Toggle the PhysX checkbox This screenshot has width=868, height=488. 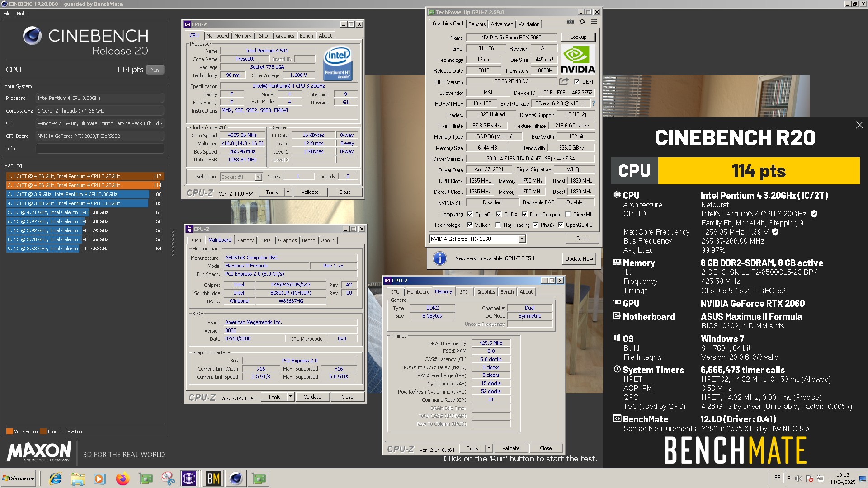coord(535,225)
